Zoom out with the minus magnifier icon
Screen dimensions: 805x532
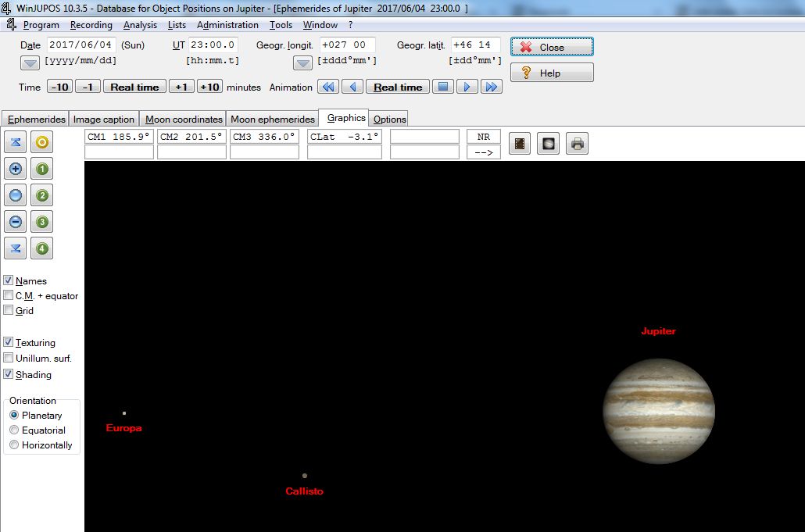point(16,222)
